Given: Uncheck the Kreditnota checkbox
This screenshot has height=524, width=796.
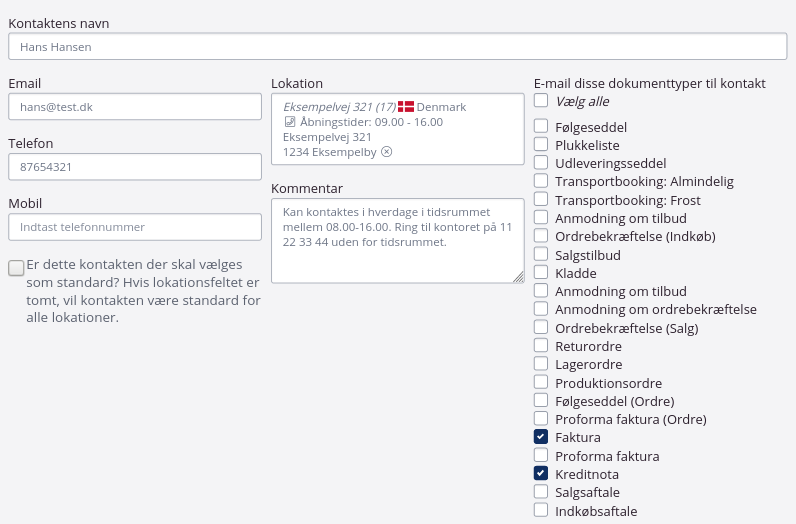Looking at the screenshot, I should click(541, 474).
